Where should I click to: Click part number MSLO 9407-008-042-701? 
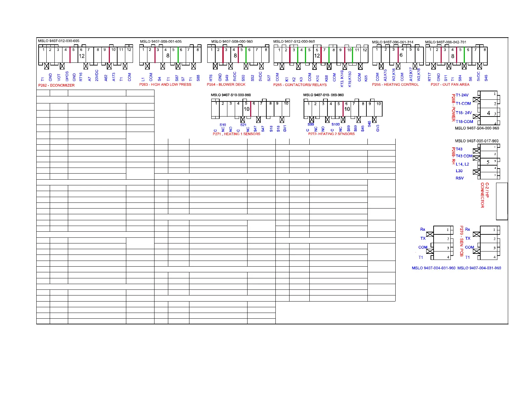[x=446, y=42]
